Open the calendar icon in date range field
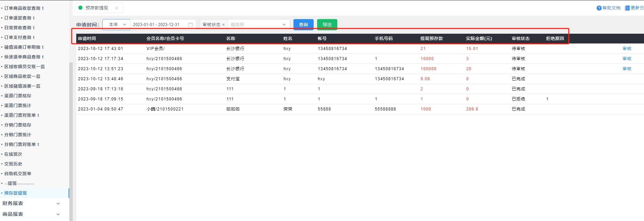 click(190, 25)
